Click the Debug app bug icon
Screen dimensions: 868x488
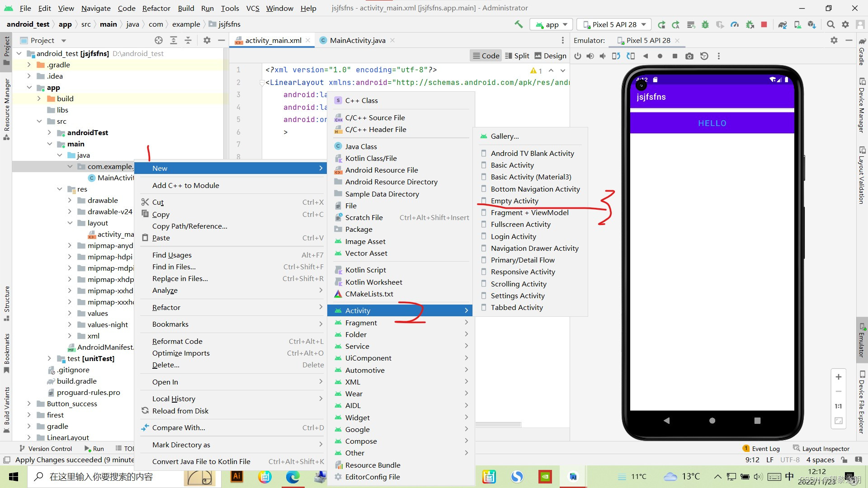pyautogui.click(x=705, y=24)
